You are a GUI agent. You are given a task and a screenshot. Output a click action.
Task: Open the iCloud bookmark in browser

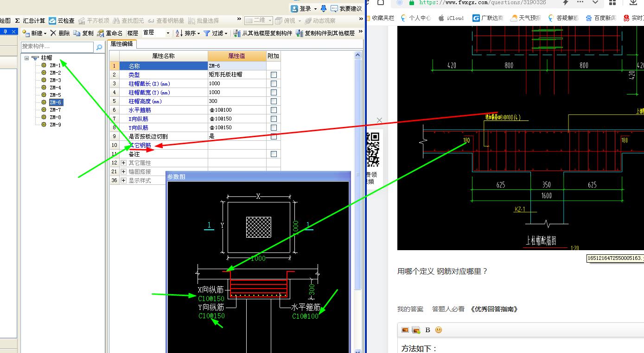tap(451, 18)
